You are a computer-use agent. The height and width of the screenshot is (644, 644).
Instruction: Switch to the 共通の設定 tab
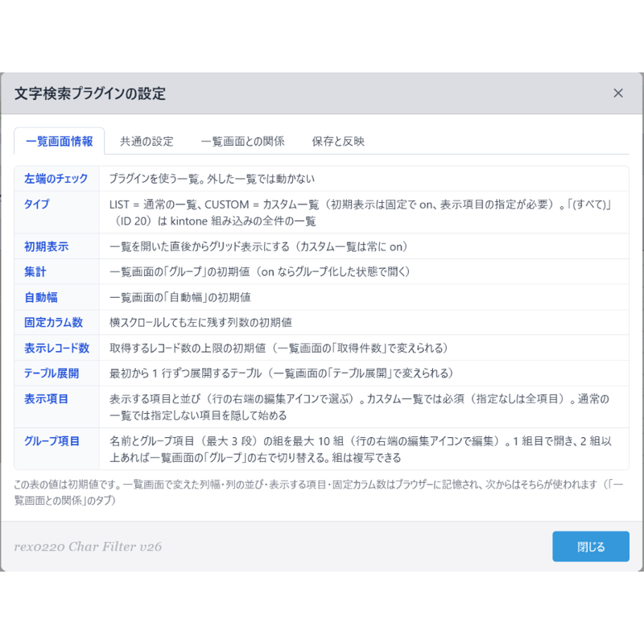pyautogui.click(x=147, y=142)
